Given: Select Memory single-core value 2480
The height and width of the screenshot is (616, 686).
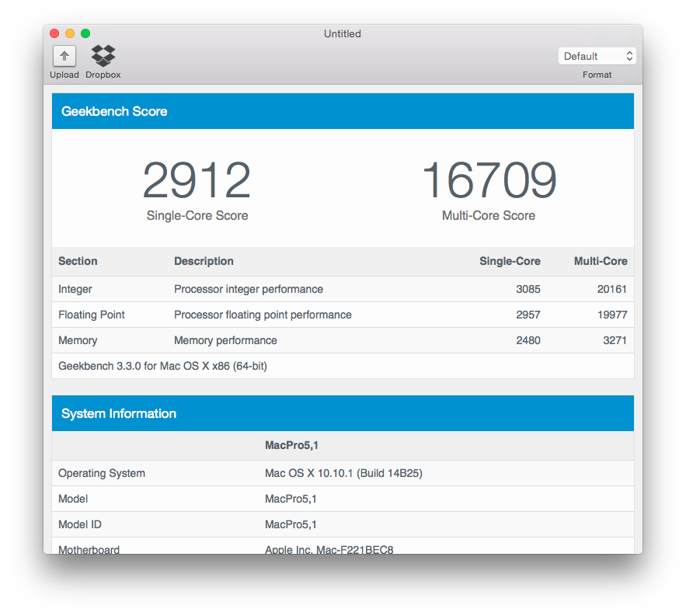Looking at the screenshot, I should coord(528,340).
